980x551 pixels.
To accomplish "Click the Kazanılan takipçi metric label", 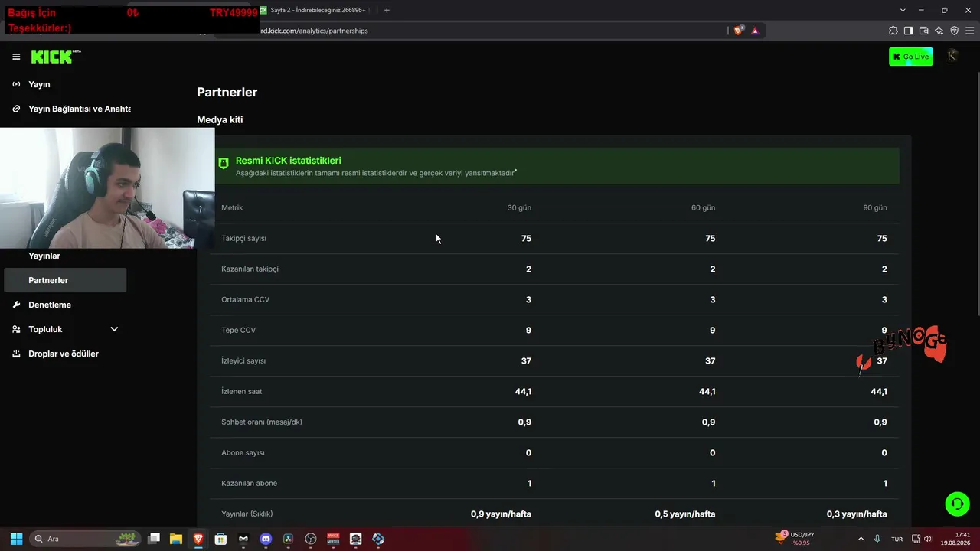I will point(250,269).
